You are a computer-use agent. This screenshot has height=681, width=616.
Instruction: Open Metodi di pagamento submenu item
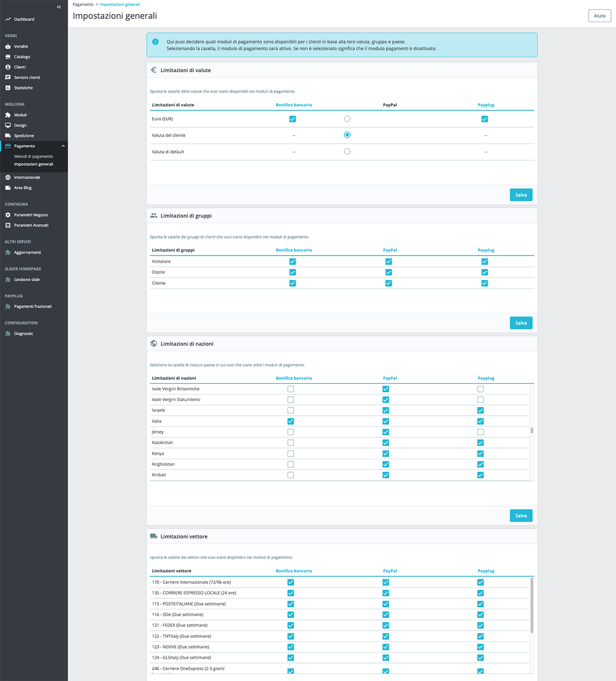click(x=33, y=156)
